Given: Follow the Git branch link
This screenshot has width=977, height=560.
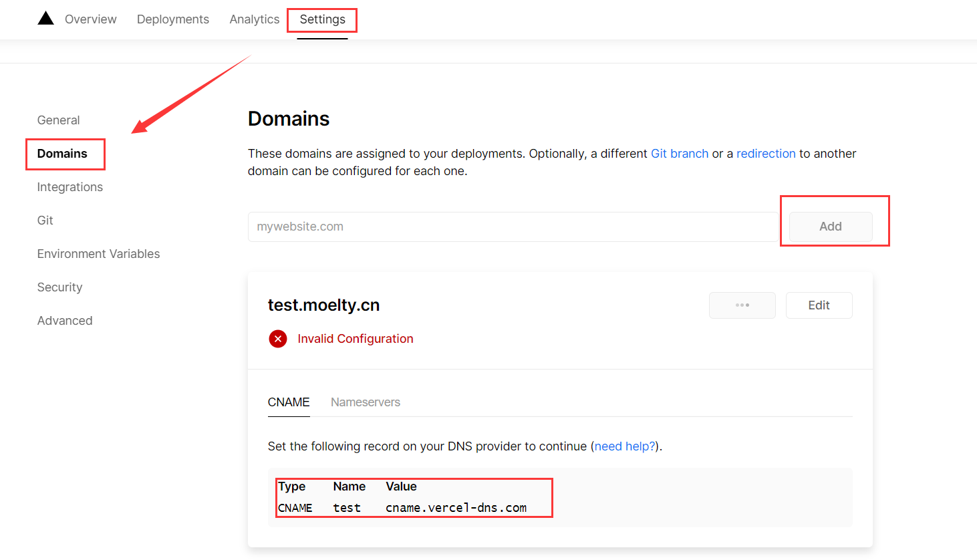Looking at the screenshot, I should click(x=679, y=154).
